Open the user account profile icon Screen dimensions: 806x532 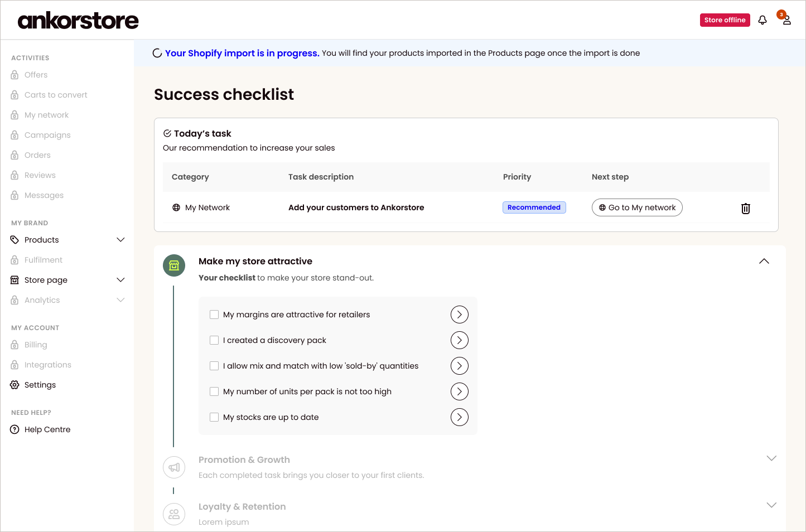click(786, 21)
